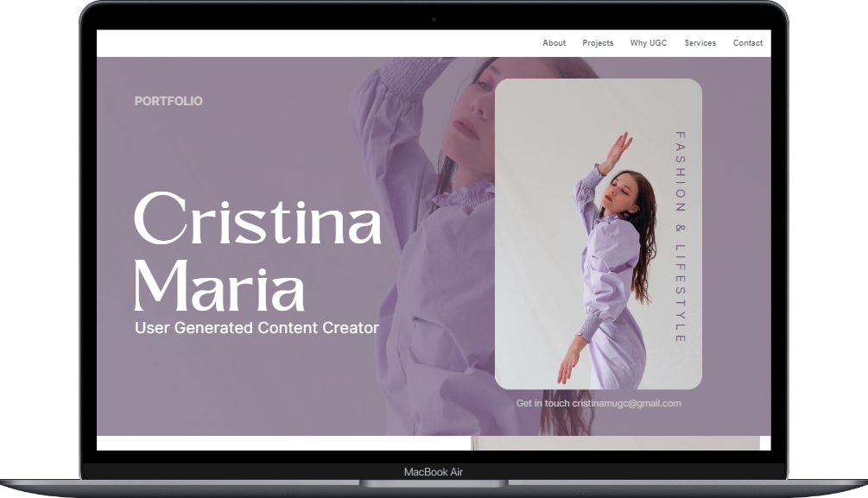Image resolution: width=868 pixels, height=498 pixels.
Task: Click the cristinamugc@gmail.com contact link
Action: 626,403
